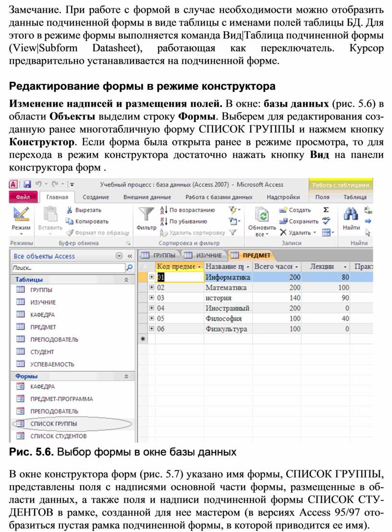Viewport: 392px width, 532px height.
Task: Open the Буфер обмена dialog launcher
Action: pyautogui.click(x=128, y=243)
